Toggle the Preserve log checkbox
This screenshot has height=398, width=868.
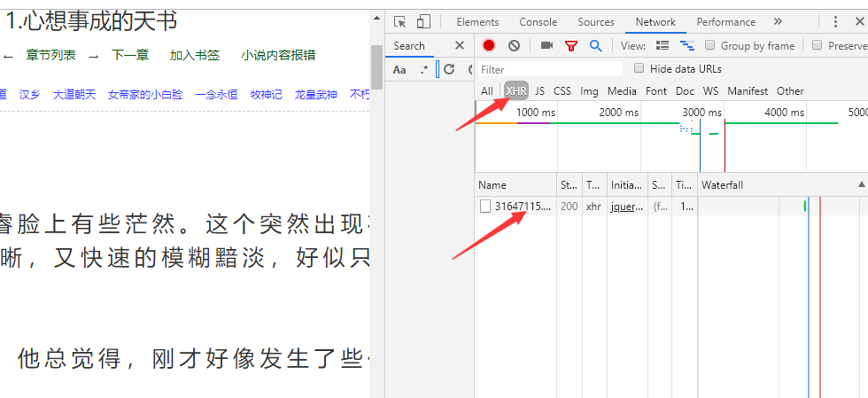pos(817,45)
